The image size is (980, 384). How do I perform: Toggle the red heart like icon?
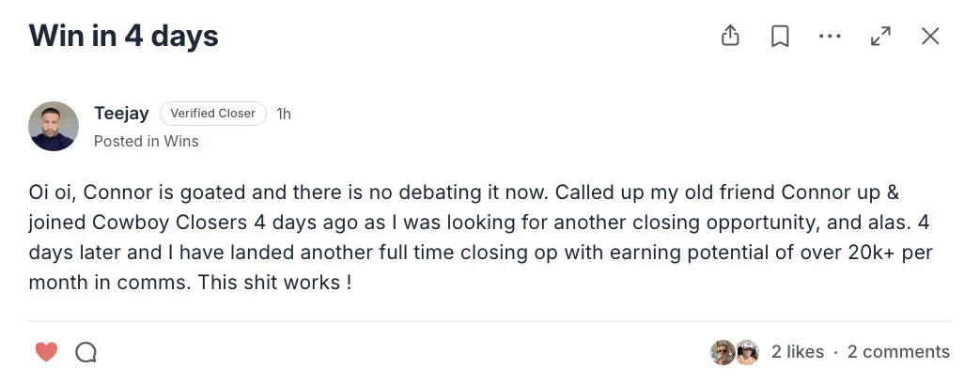(46, 352)
